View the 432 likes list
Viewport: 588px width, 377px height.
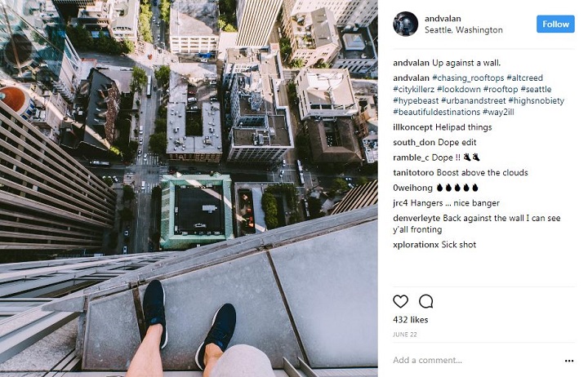(x=410, y=320)
